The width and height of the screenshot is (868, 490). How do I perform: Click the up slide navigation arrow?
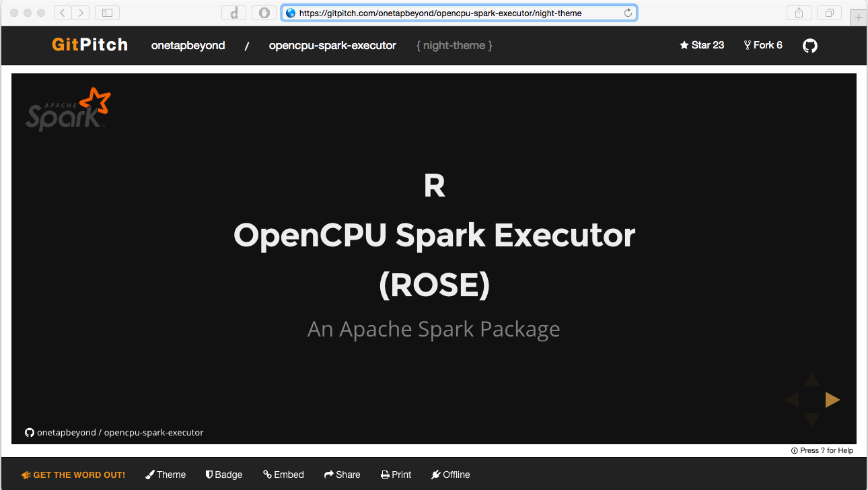812,380
